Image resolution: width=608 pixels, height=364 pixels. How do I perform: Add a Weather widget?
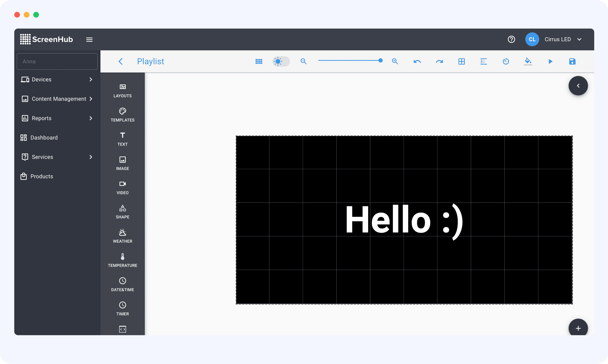coord(122,236)
